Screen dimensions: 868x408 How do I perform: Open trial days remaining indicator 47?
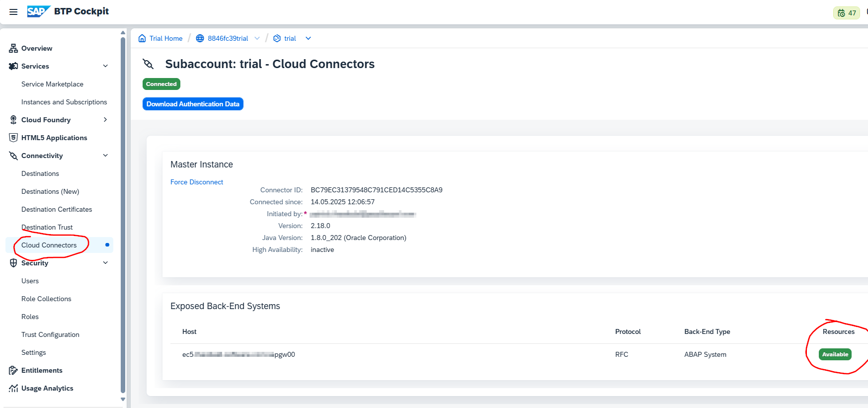click(847, 13)
